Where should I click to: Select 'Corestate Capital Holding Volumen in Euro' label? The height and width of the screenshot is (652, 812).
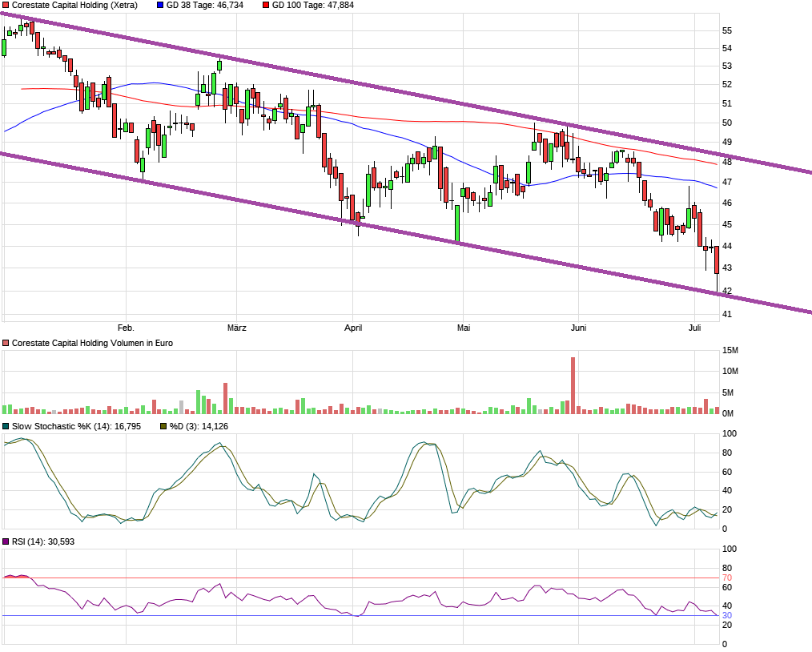tap(92, 344)
